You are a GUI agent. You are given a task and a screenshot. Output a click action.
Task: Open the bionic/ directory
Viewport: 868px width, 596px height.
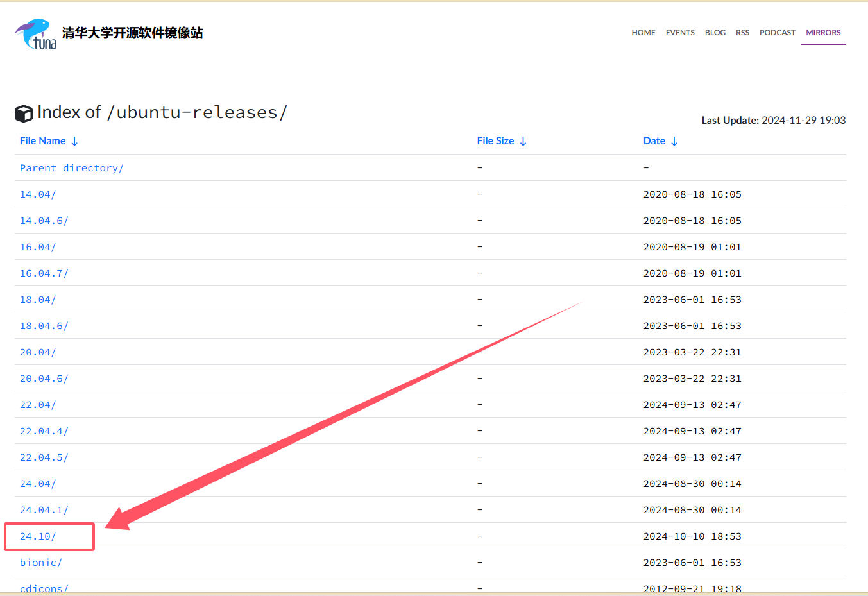click(41, 563)
